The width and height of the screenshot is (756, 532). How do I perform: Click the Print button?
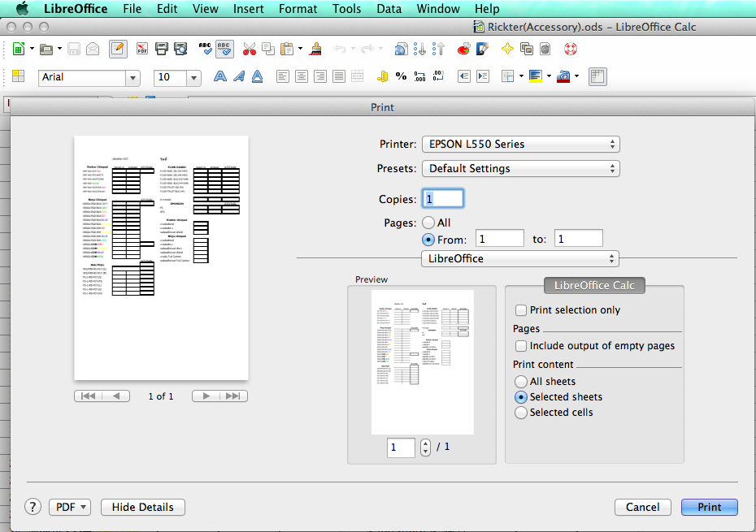[x=709, y=507]
